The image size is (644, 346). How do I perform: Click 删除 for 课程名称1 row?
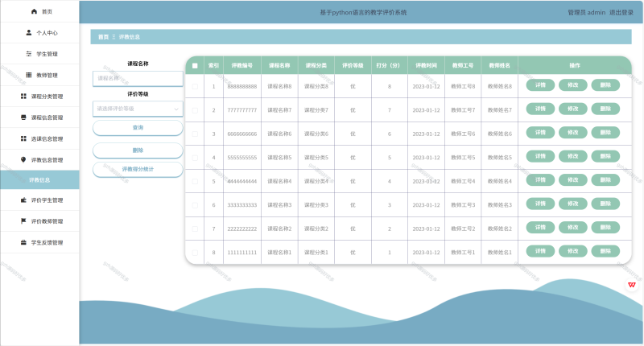tap(605, 251)
